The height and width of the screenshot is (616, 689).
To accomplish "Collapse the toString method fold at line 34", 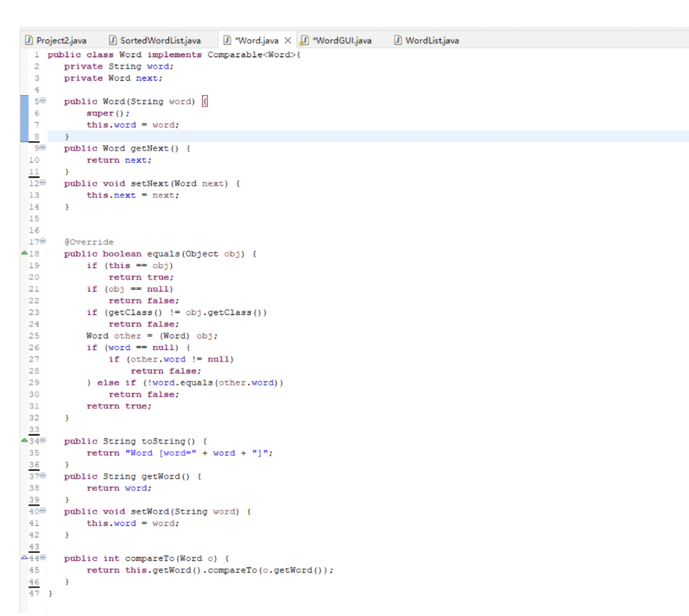I will click(x=42, y=440).
